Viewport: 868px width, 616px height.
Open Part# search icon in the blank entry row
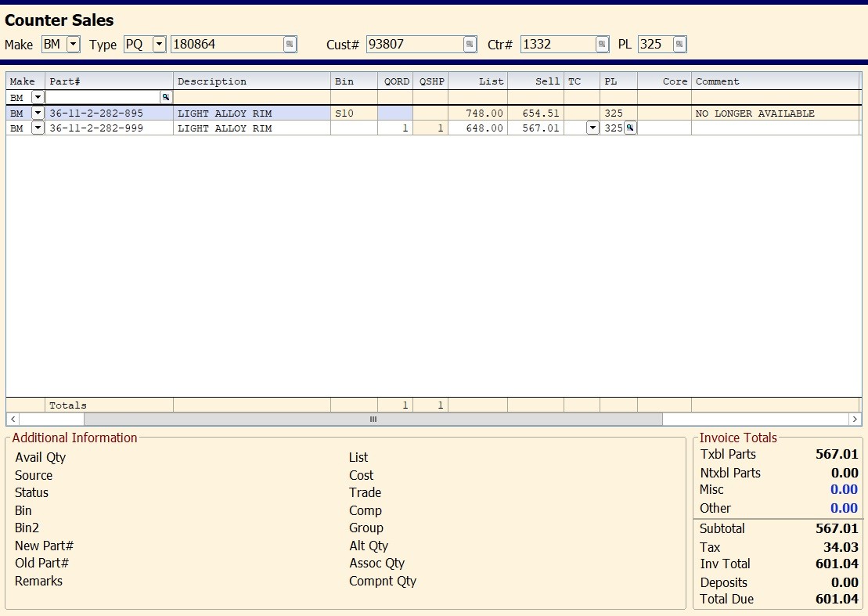(x=165, y=97)
